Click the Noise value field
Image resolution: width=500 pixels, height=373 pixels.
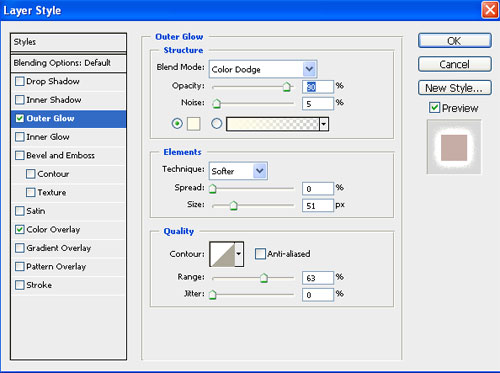[318, 104]
